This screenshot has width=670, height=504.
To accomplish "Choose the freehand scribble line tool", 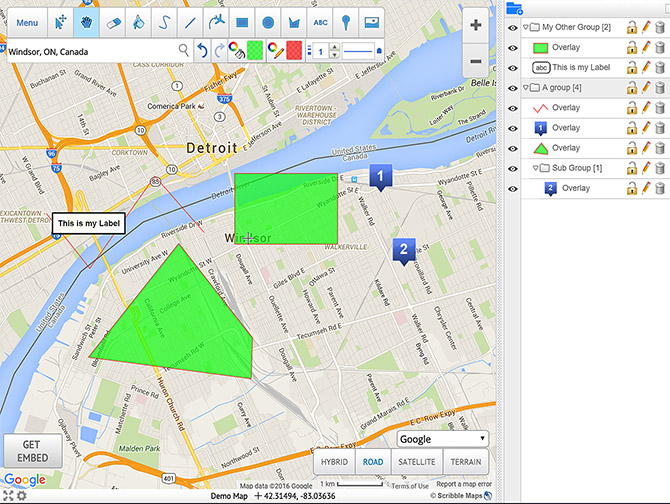I will coord(163,22).
